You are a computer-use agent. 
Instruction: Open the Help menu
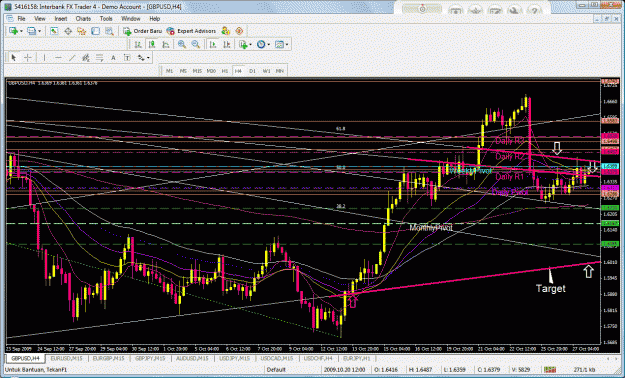click(x=155, y=19)
